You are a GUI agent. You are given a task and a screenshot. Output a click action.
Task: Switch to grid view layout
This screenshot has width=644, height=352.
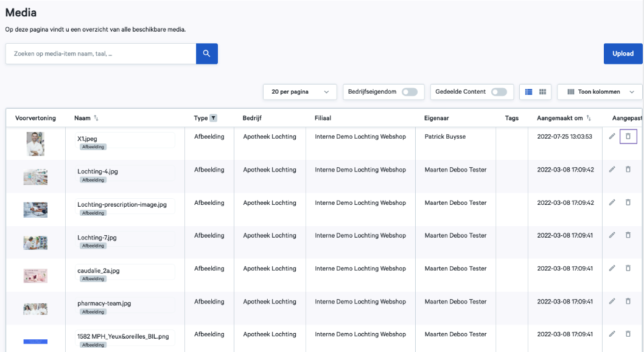[542, 92]
